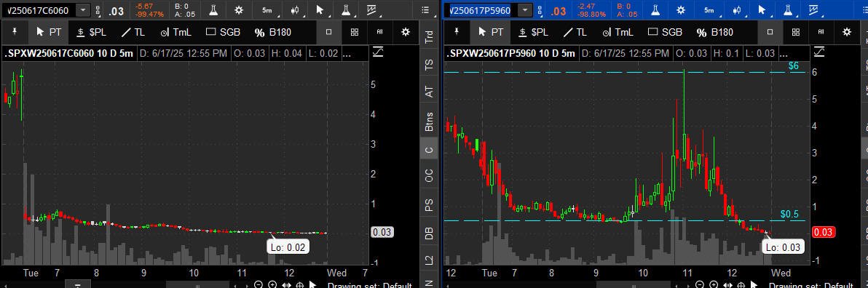
Task: Open the DB sidebar tab
Action: pos(429,232)
